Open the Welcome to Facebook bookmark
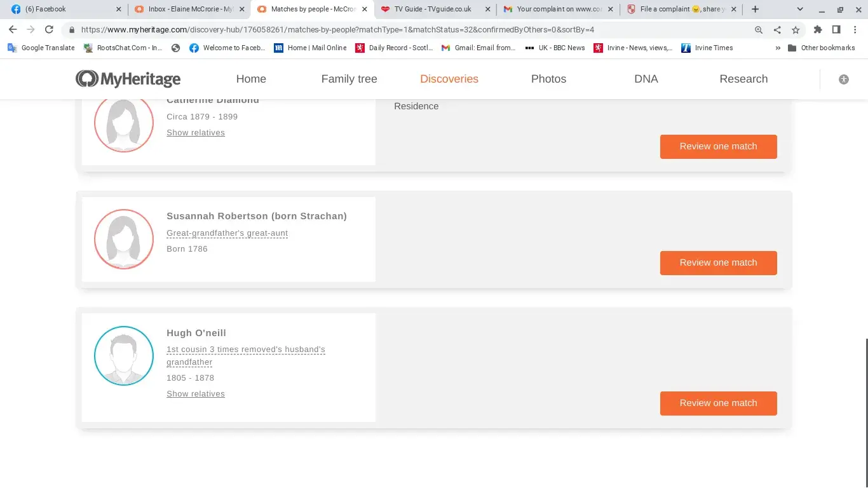The width and height of the screenshot is (868, 488). [x=227, y=48]
